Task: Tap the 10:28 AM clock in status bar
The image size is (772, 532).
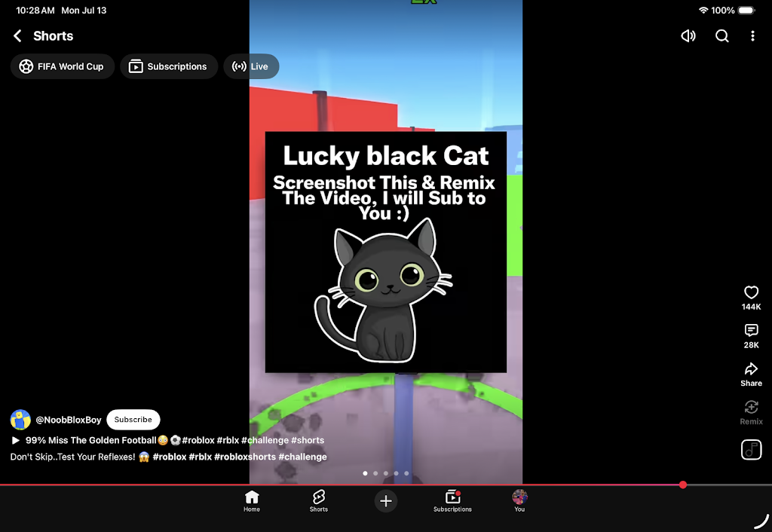Action: pyautogui.click(x=35, y=11)
